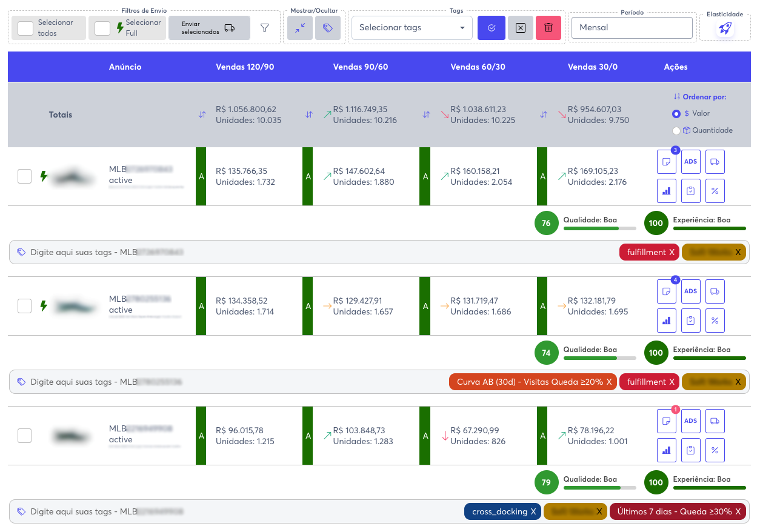Screen dimensions: 760x532
Task: Open ADS for first listing
Action: coord(690,162)
